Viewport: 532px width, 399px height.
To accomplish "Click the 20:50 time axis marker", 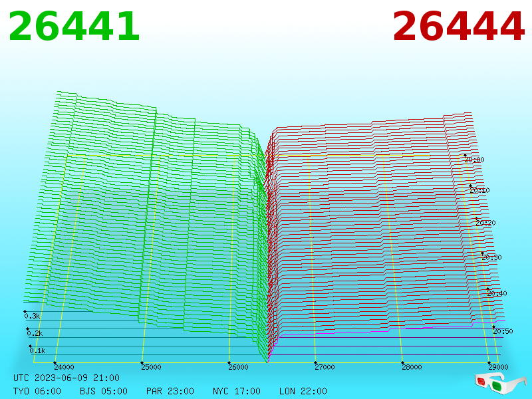I will pos(503,331).
